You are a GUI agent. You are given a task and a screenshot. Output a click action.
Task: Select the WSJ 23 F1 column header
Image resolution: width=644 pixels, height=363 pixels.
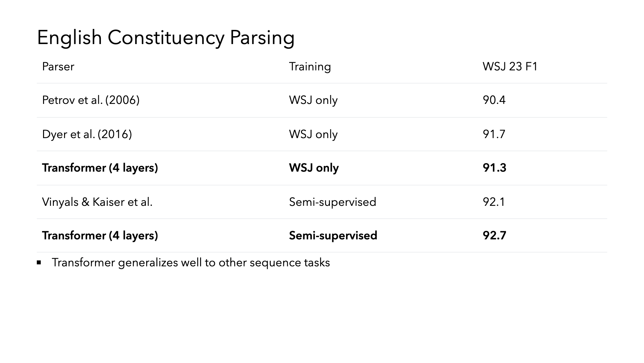pyautogui.click(x=510, y=67)
